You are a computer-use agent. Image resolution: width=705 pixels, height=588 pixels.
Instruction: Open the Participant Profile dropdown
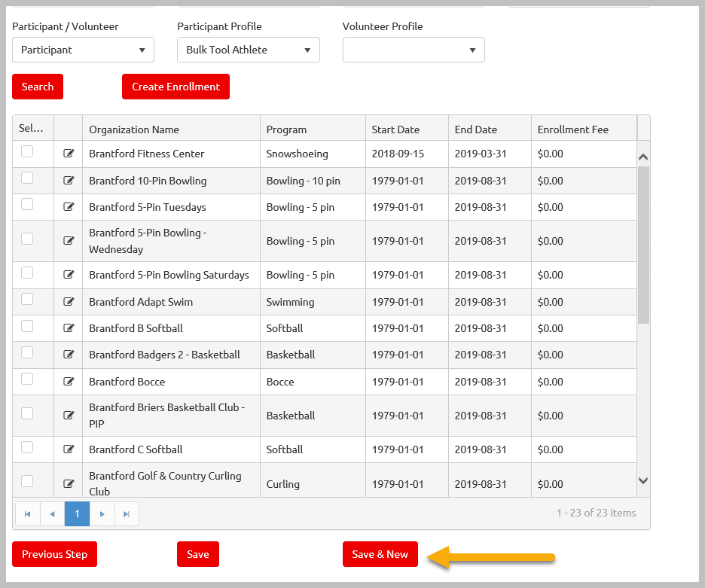[249, 50]
